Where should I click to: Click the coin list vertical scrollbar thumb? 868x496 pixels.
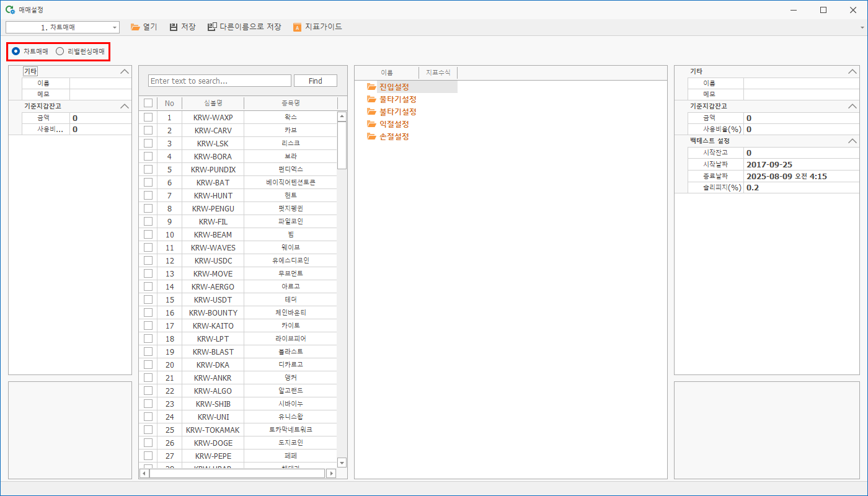point(342,145)
